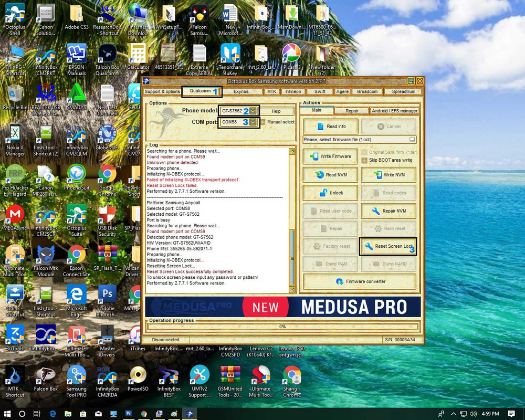Open Frp Hijacker by Hagard icon
The height and width of the screenshot is (420, 525).
pos(15,180)
